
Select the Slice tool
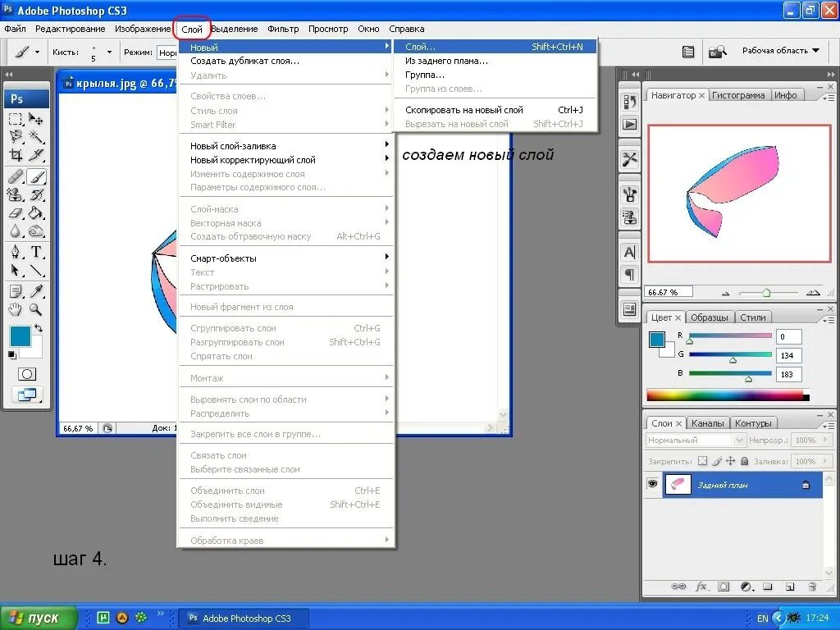click(36, 155)
